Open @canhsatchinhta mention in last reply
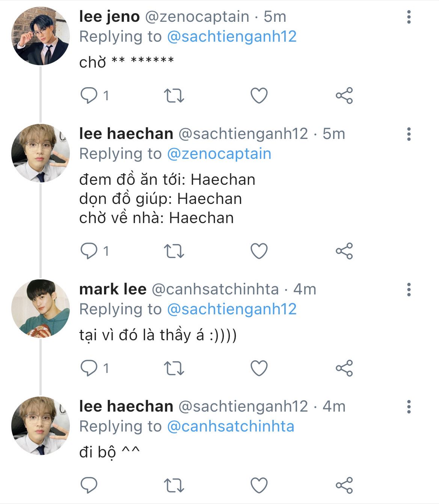This screenshot has height=504, width=439. pyautogui.click(x=230, y=426)
